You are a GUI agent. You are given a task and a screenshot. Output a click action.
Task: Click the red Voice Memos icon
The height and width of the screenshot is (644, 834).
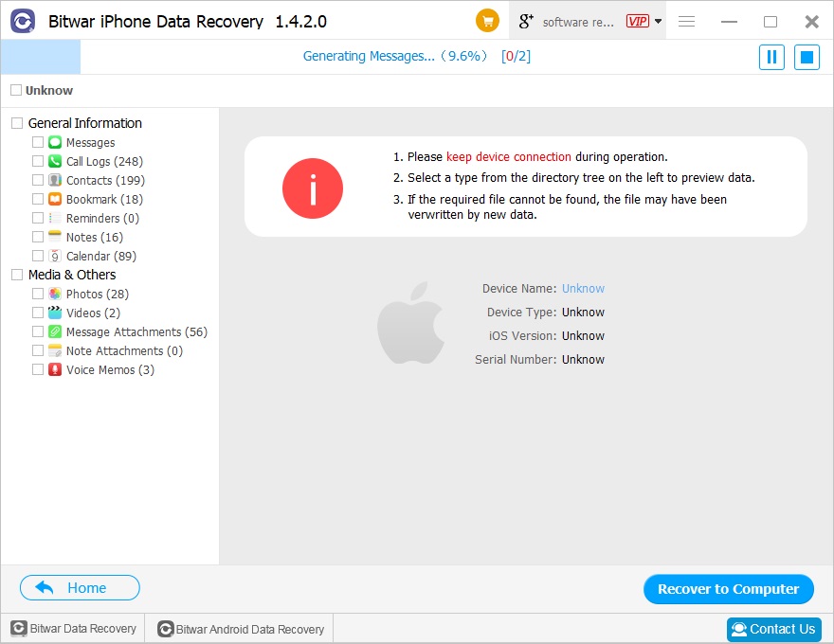point(55,369)
